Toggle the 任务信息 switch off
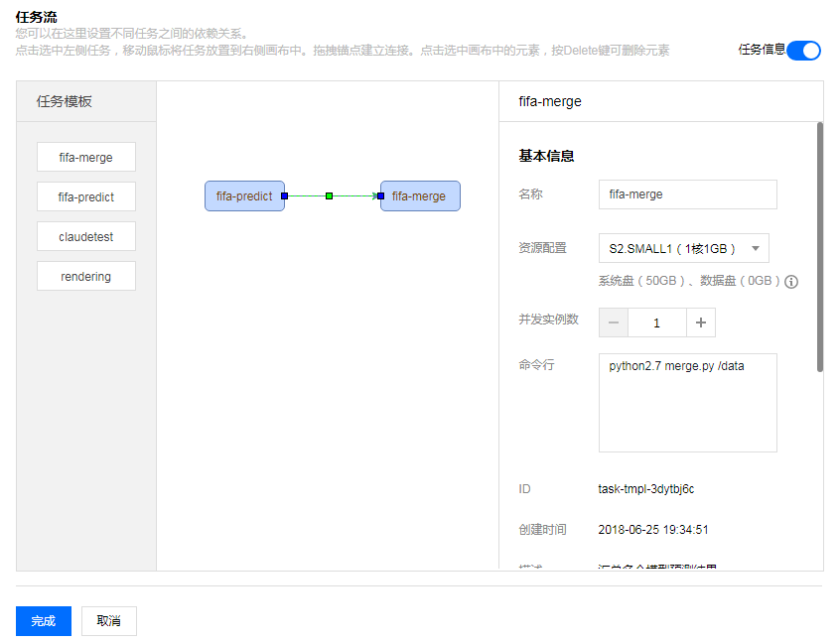This screenshot has height=643, width=840. (803, 51)
